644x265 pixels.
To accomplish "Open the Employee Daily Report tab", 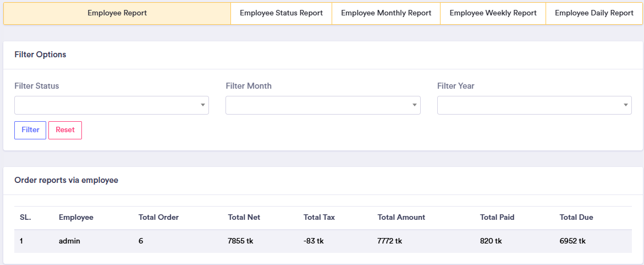I will (x=594, y=13).
